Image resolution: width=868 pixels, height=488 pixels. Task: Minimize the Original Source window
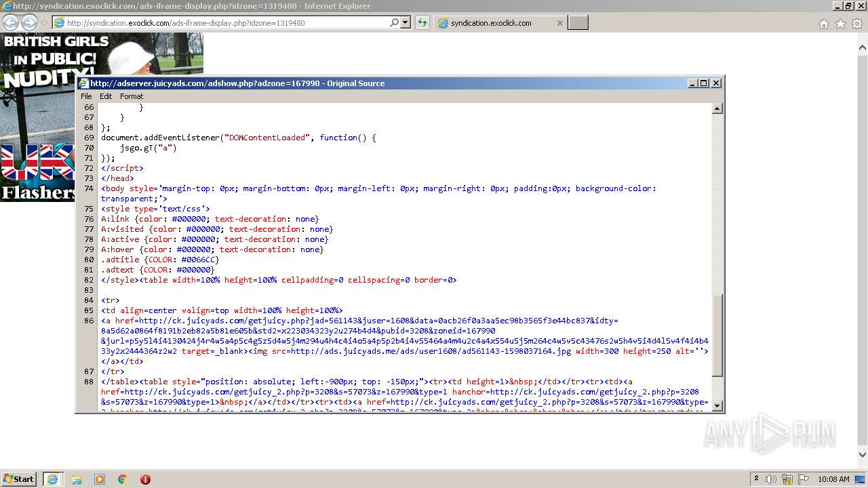pos(692,83)
